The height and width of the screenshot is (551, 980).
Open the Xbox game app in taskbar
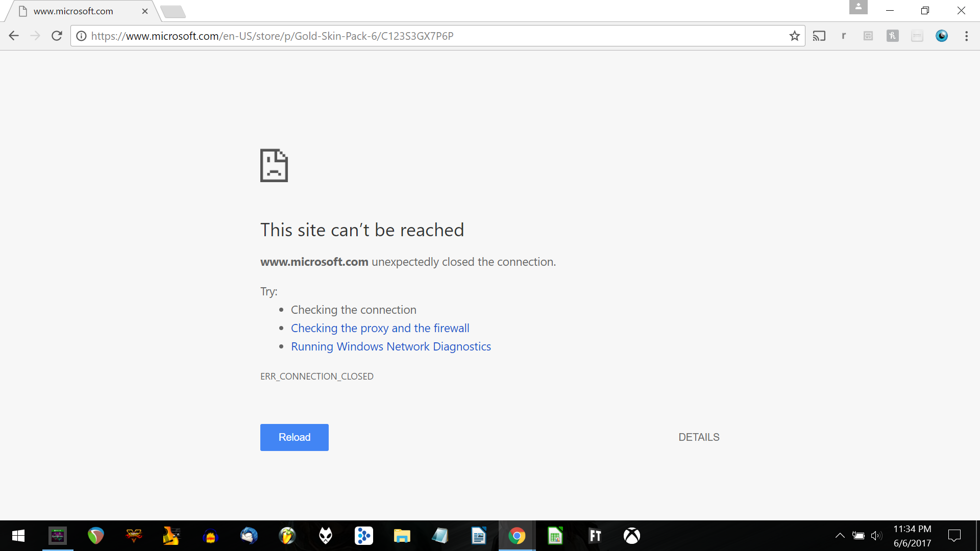tap(58, 536)
